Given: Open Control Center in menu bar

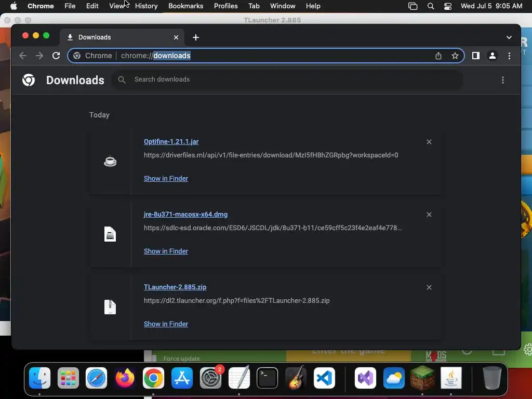Looking at the screenshot, I should coord(447,6).
